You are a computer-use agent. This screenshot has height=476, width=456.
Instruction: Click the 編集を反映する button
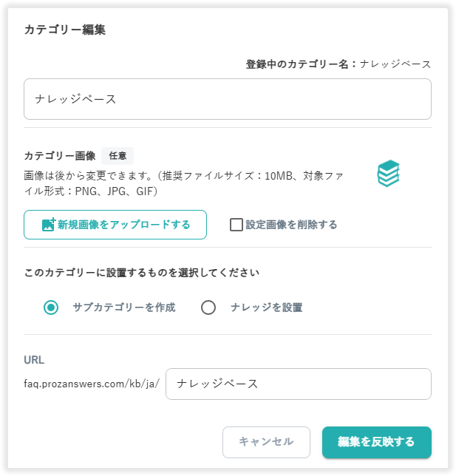tap(377, 442)
